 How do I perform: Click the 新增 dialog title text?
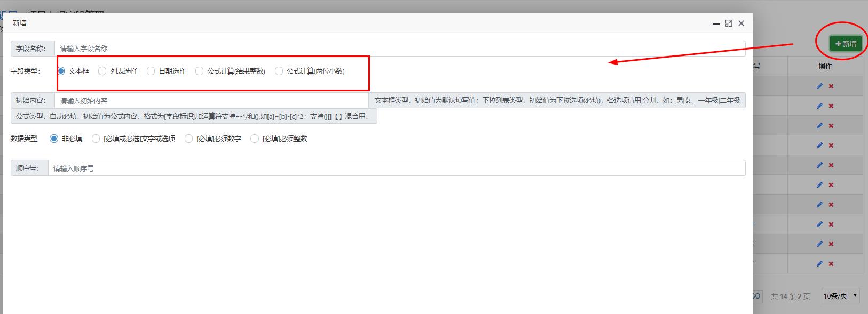[x=20, y=23]
